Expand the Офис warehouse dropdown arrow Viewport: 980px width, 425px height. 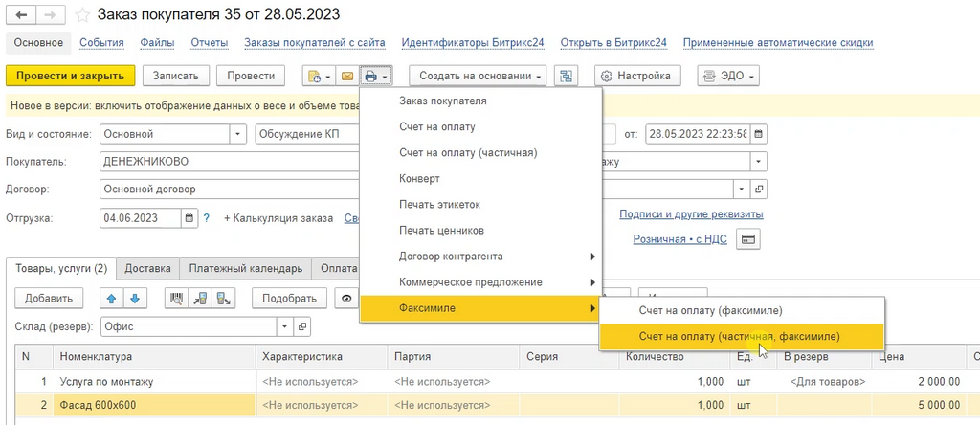coord(286,326)
